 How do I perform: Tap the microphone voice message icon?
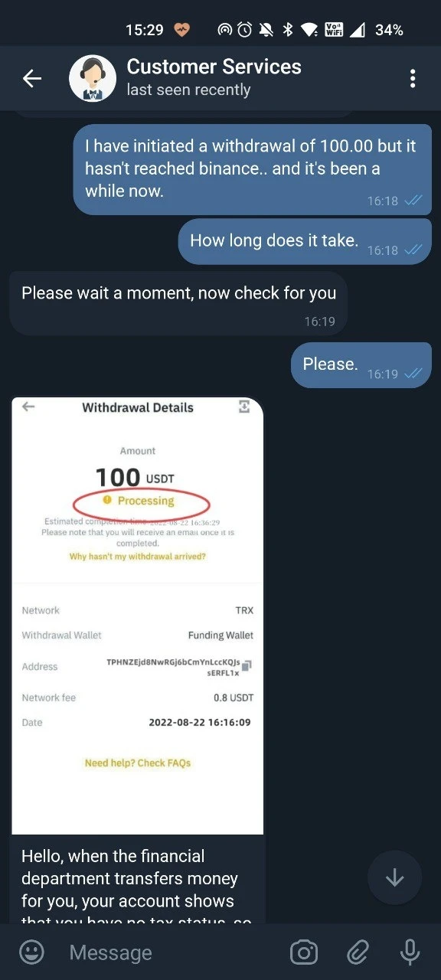click(410, 952)
